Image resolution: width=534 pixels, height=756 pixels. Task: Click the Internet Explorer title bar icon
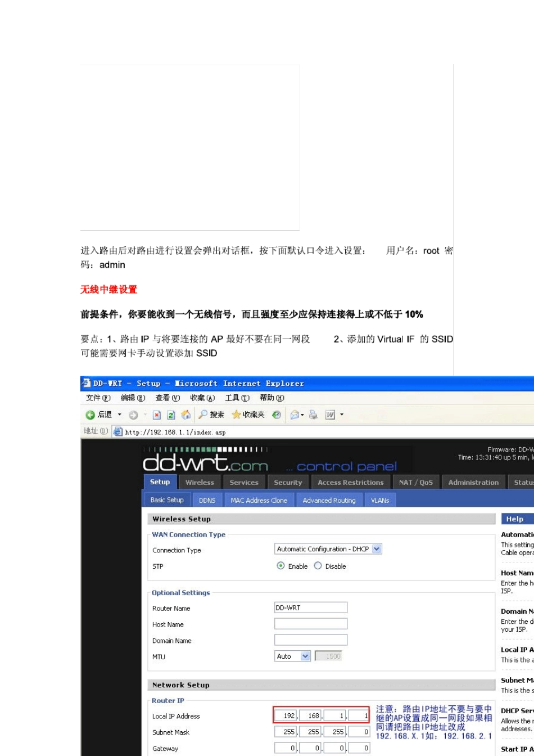click(x=87, y=383)
